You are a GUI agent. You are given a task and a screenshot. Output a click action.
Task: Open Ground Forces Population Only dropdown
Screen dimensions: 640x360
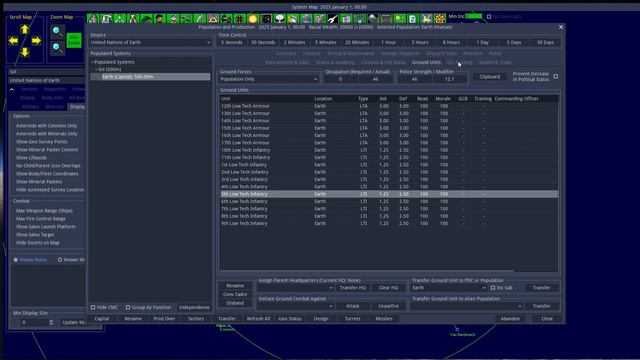(x=269, y=79)
